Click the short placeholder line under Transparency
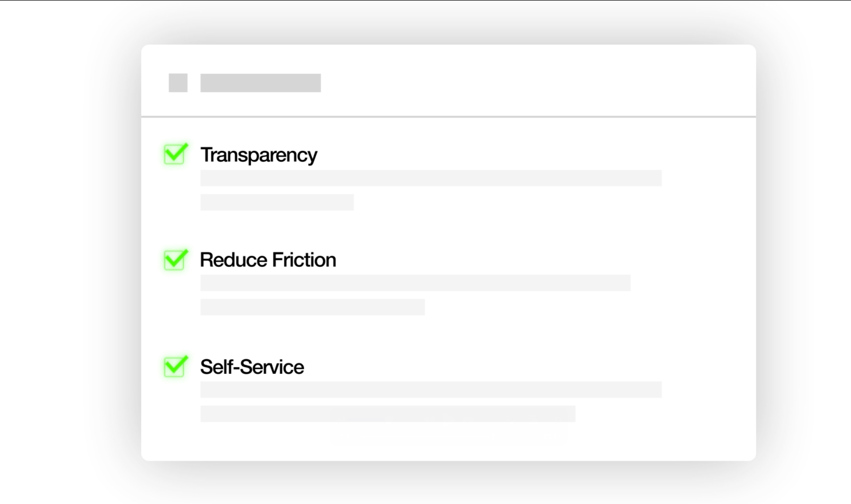Viewport: 851px width, 504px height. tap(277, 202)
